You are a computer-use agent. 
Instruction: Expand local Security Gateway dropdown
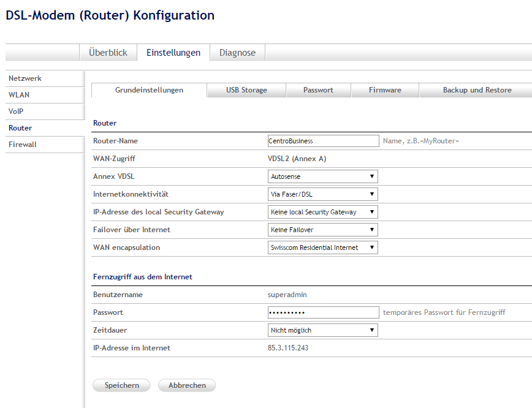point(323,212)
